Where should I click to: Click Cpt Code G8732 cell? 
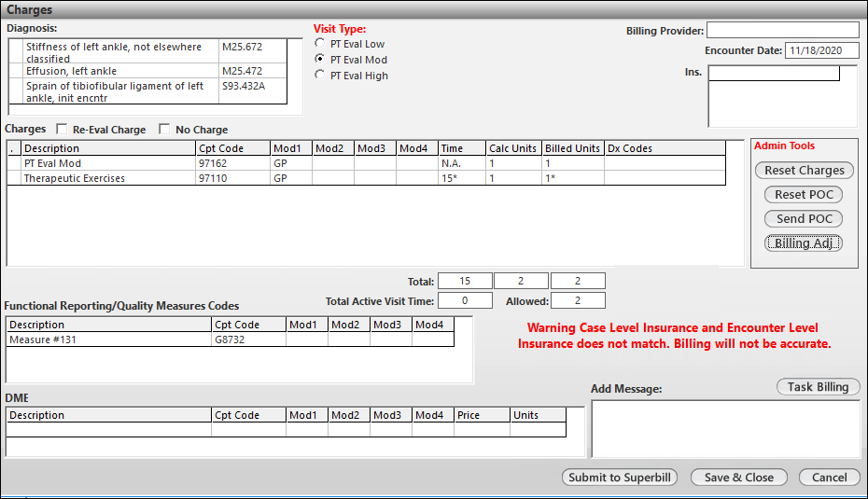click(248, 340)
